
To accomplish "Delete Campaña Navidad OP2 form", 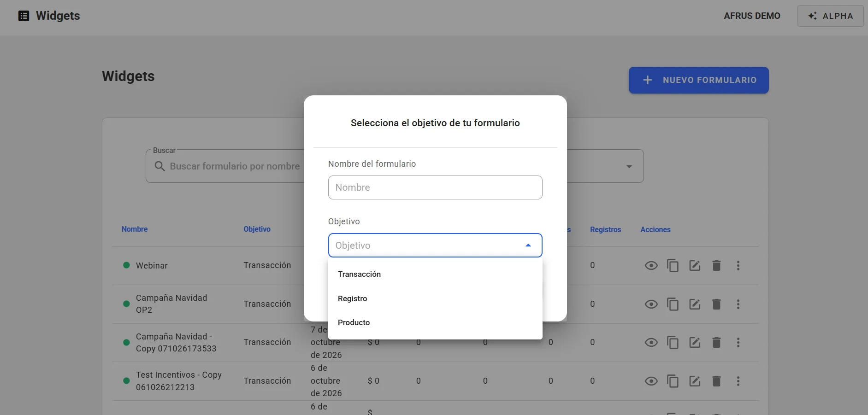I will click(716, 304).
